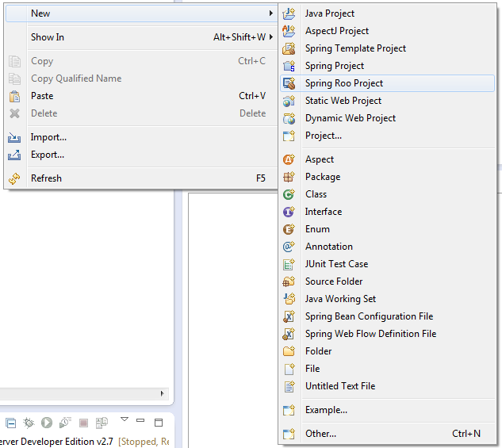Click the Annotation @ icon
The height and width of the screenshot is (448, 502).
coord(289,247)
